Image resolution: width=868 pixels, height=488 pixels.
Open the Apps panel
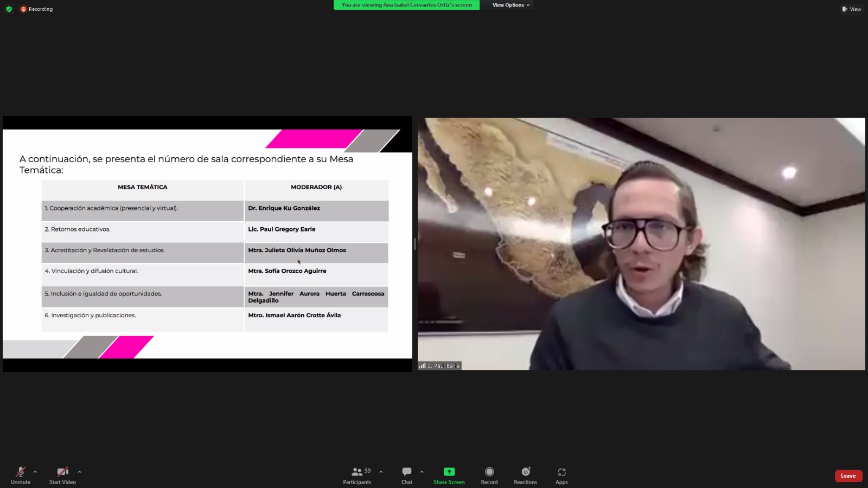561,475
